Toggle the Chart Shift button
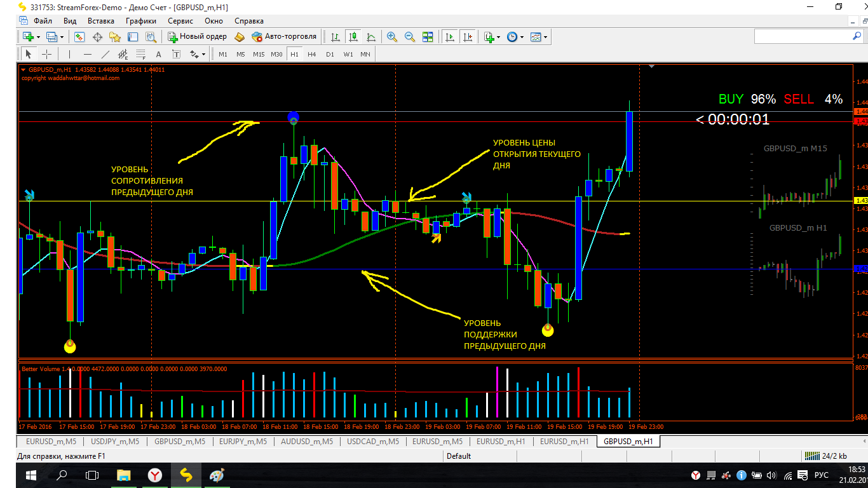868x488 pixels. point(468,37)
